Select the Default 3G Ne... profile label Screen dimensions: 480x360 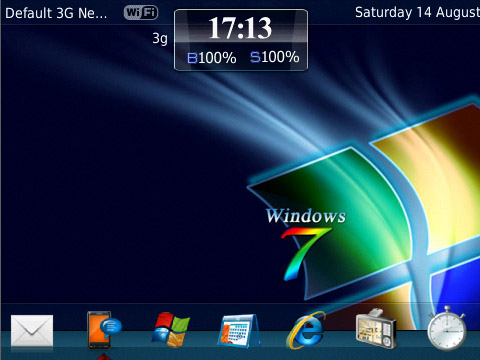[56, 13]
